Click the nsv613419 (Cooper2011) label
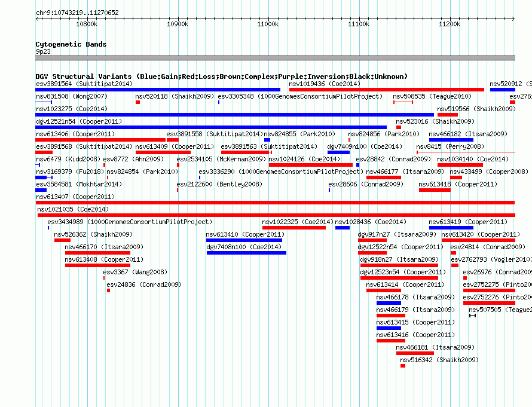 click(468, 222)
